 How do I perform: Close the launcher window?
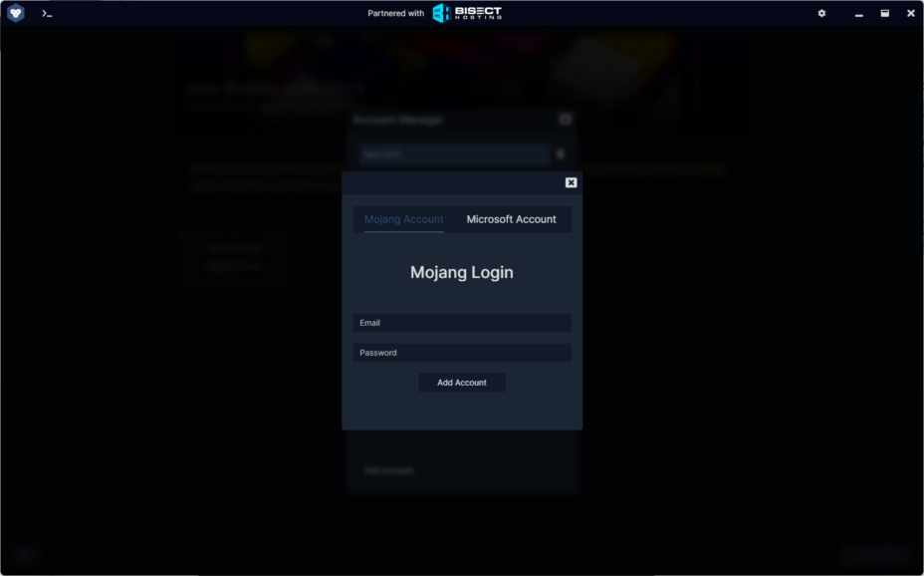[x=910, y=14]
